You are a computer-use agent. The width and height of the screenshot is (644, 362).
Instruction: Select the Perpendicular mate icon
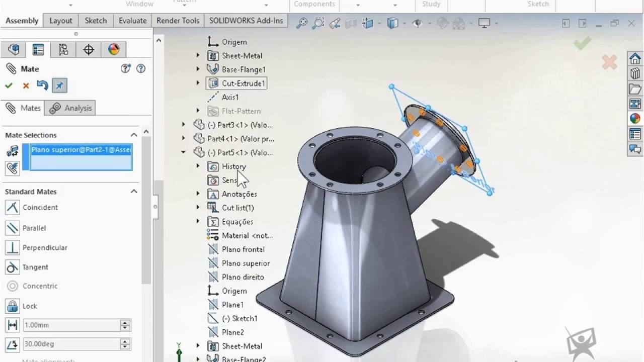tap(13, 247)
